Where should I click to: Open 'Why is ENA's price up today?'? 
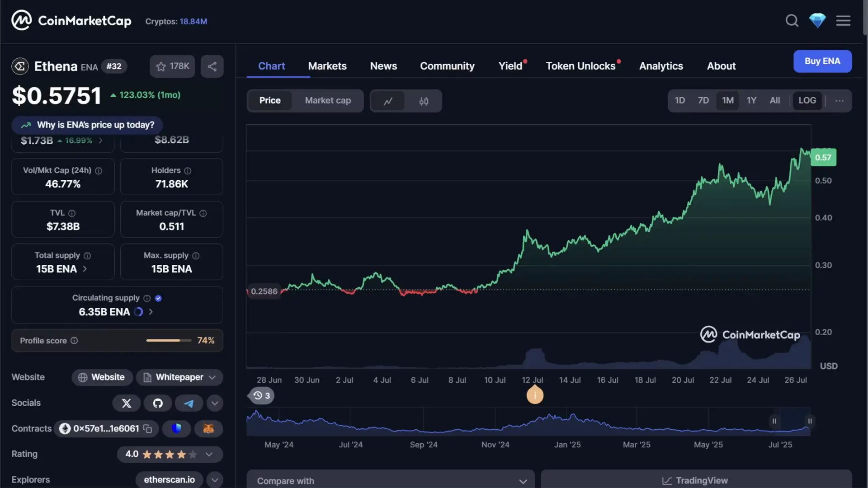tap(87, 125)
